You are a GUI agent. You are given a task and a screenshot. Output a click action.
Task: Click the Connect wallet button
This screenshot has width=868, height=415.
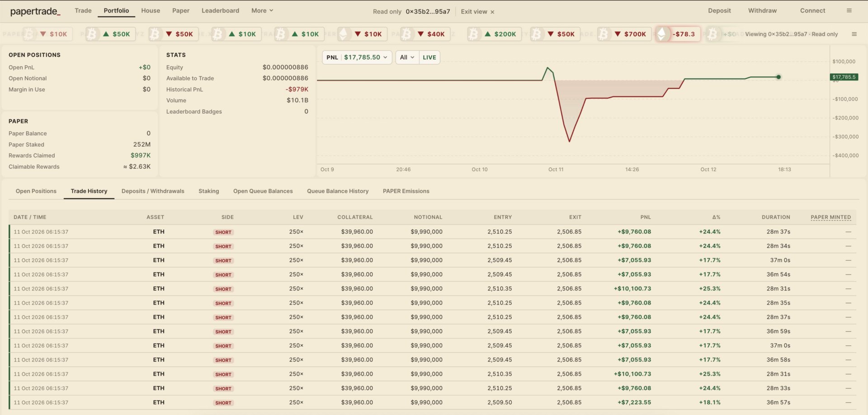pos(812,10)
